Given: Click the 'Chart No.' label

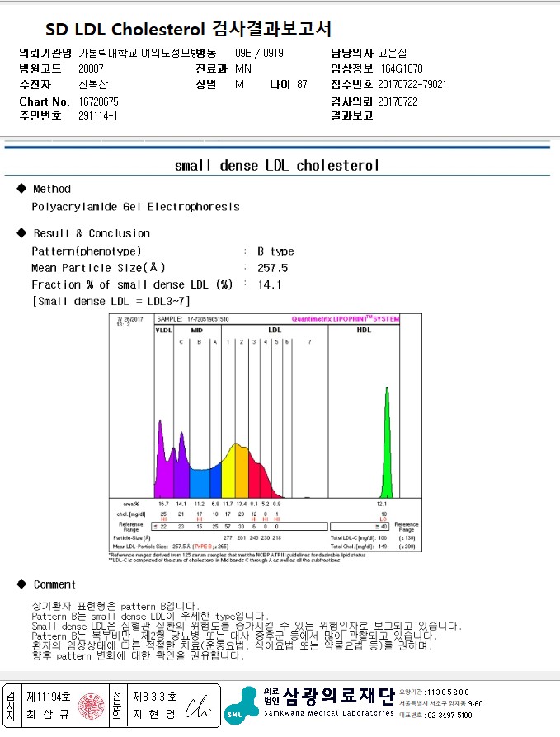Looking at the screenshot, I should tap(45, 101).
